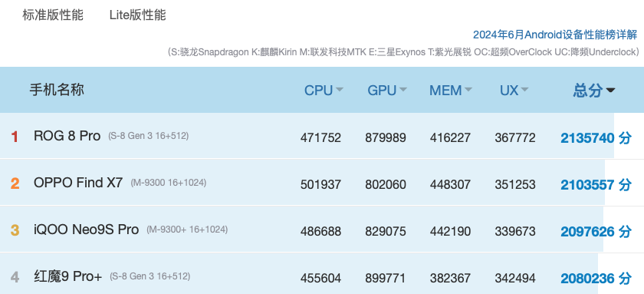Click iQOO Neo9S Pro GPU score 829075
644x294 pixels.
(x=385, y=232)
